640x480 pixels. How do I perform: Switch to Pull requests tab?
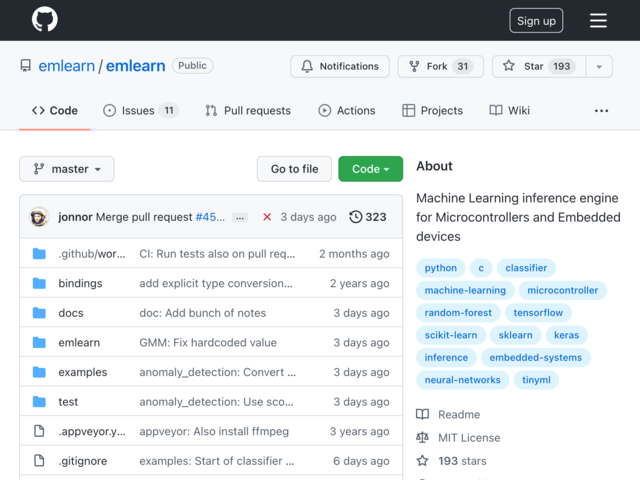(x=248, y=111)
